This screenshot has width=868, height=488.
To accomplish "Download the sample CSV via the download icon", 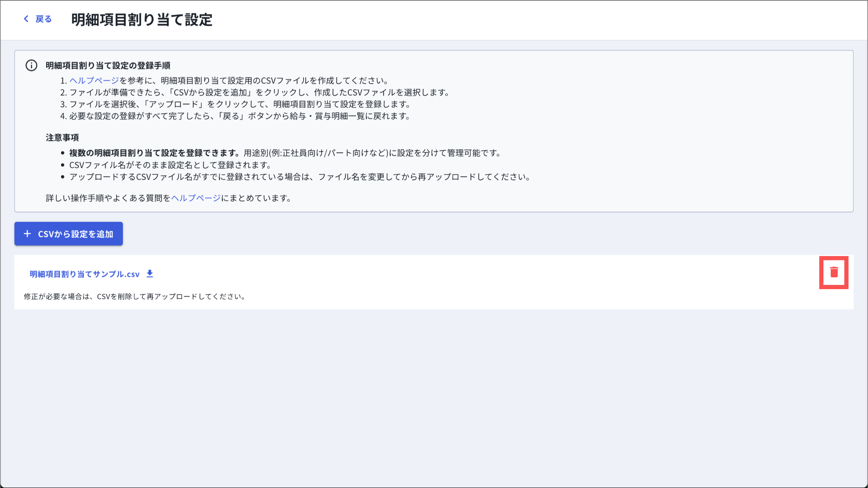I will [150, 274].
